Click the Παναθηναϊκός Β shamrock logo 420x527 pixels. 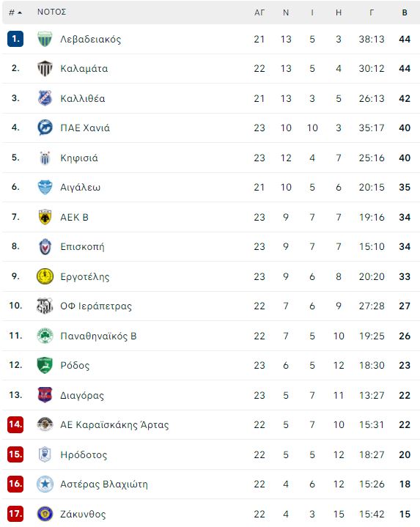coord(45,336)
